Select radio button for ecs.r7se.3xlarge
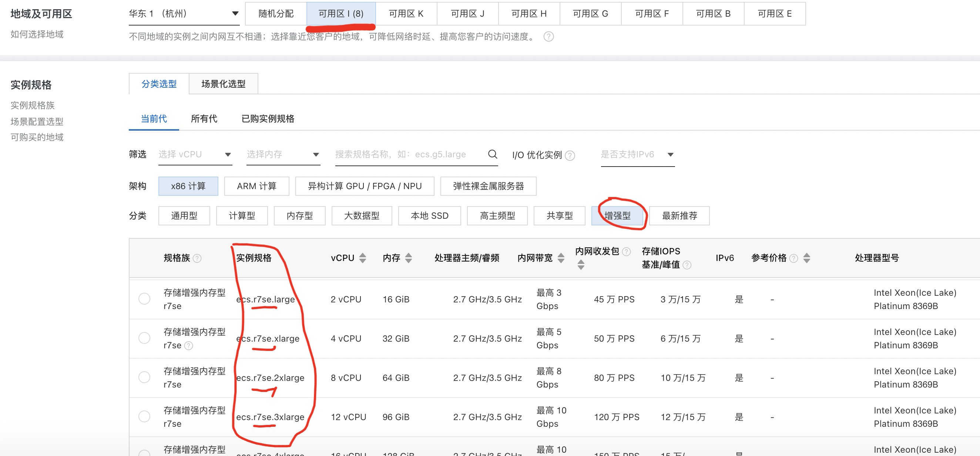 [x=144, y=416]
